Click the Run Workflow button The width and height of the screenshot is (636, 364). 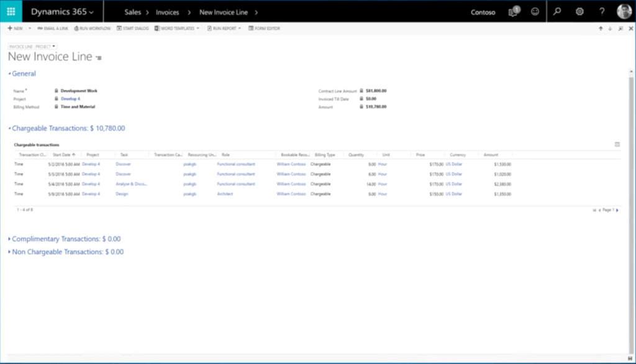pyautogui.click(x=92, y=29)
